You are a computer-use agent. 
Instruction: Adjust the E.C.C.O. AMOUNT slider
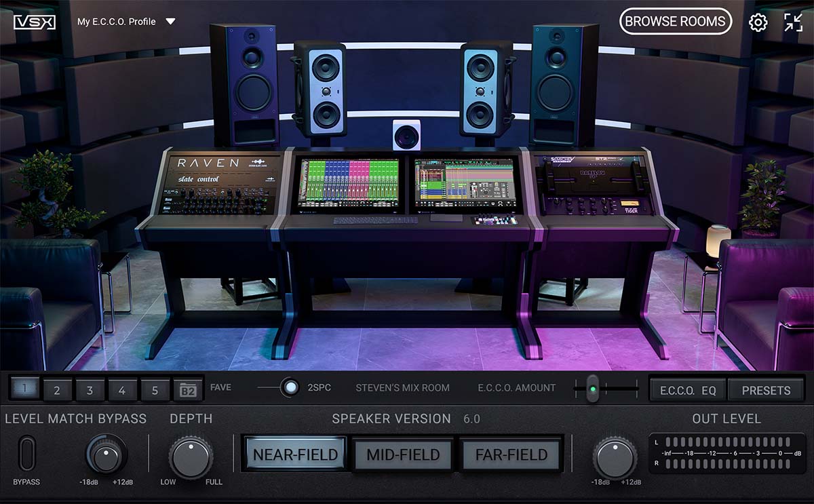[x=594, y=387]
